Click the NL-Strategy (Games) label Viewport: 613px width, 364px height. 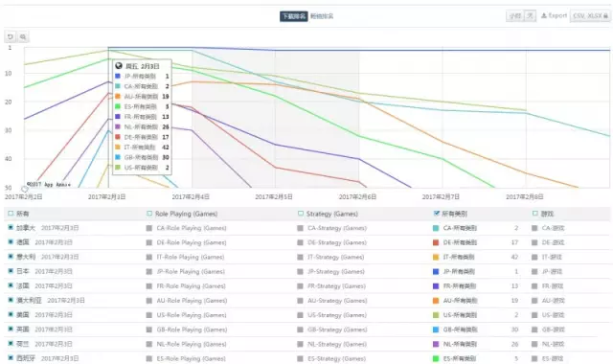tap(337, 344)
